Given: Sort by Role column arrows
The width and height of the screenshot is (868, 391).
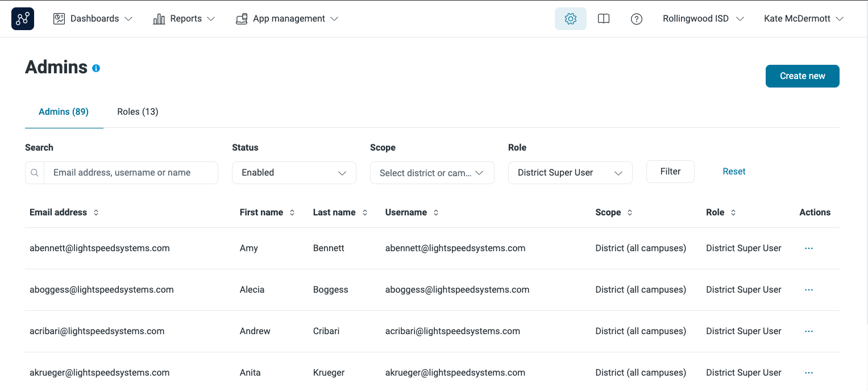Looking at the screenshot, I should pyautogui.click(x=733, y=213).
